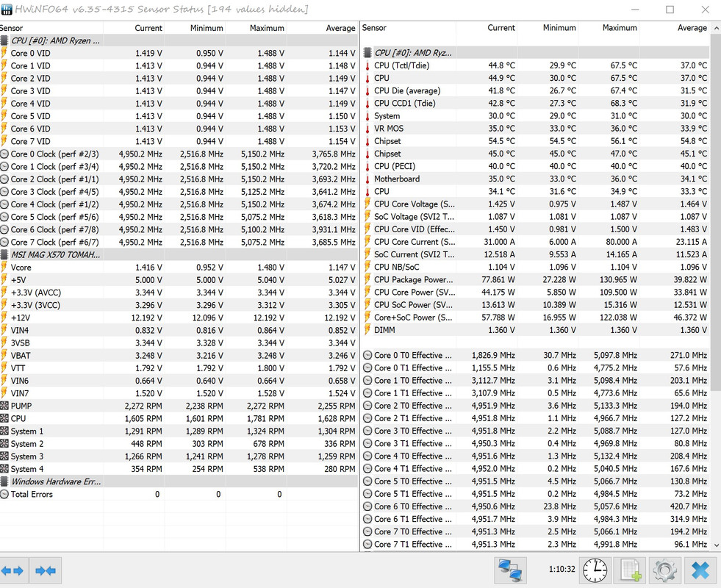Select the CPU CCD1 (Tdie) row
This screenshot has height=588, width=721.
pos(536,104)
